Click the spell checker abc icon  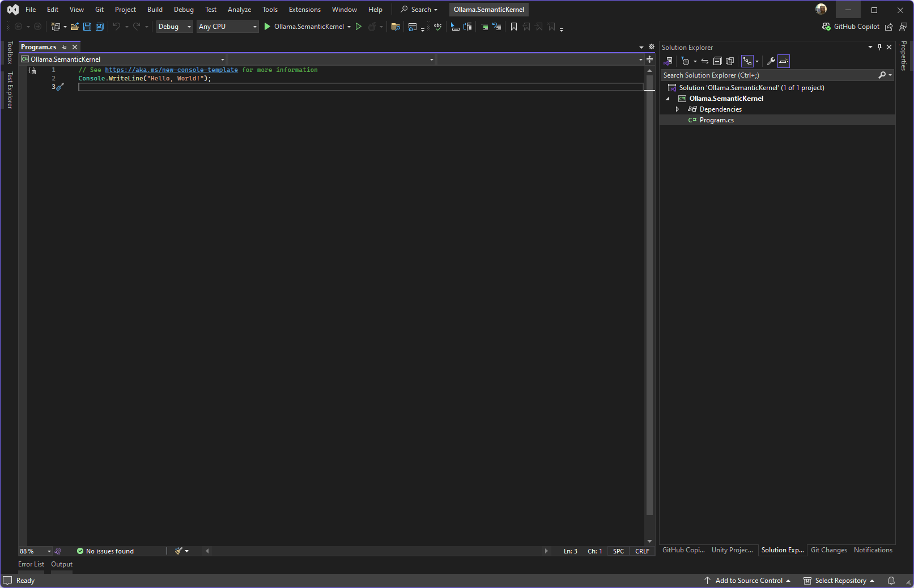pos(437,27)
